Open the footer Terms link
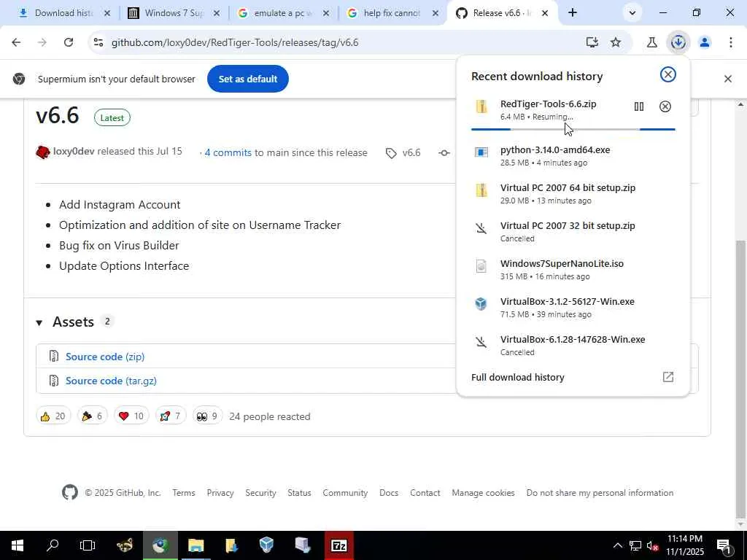This screenshot has width=747, height=560. [x=184, y=493]
